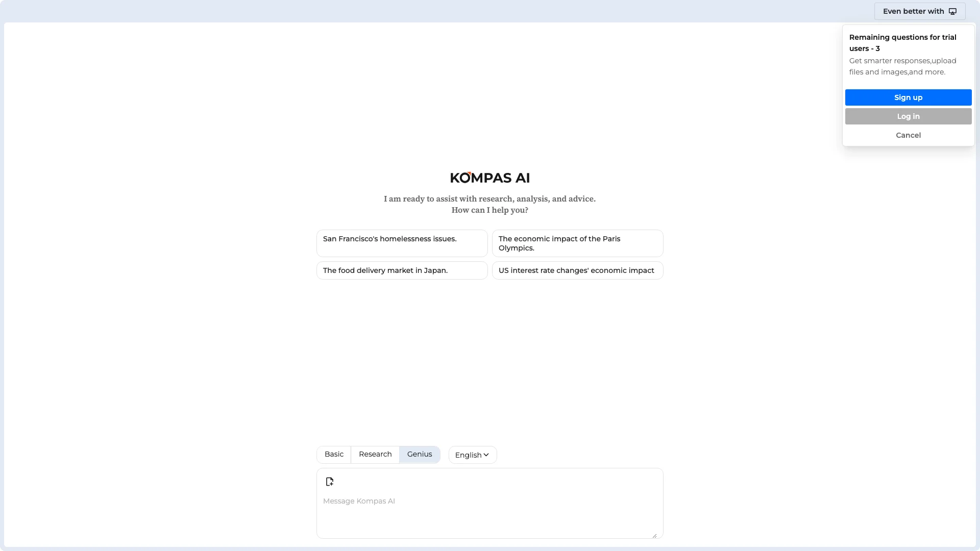
Task: Cancel the trial users popup
Action: [908, 135]
